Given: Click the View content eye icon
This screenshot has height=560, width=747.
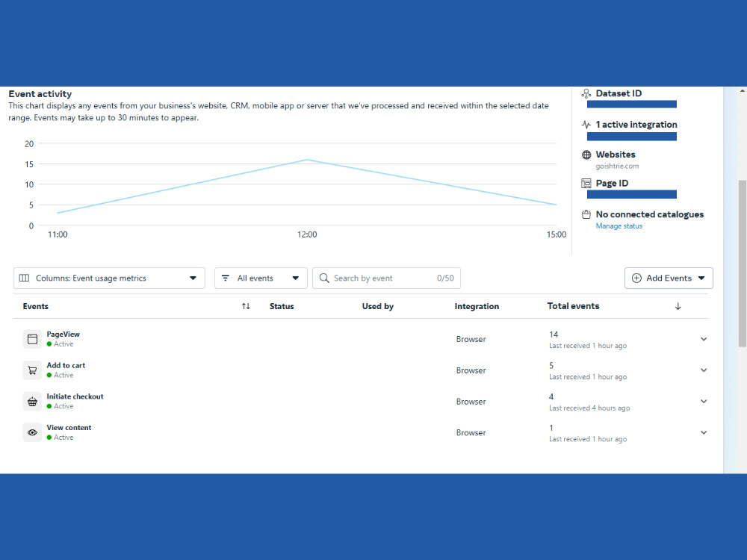Looking at the screenshot, I should pyautogui.click(x=32, y=432).
